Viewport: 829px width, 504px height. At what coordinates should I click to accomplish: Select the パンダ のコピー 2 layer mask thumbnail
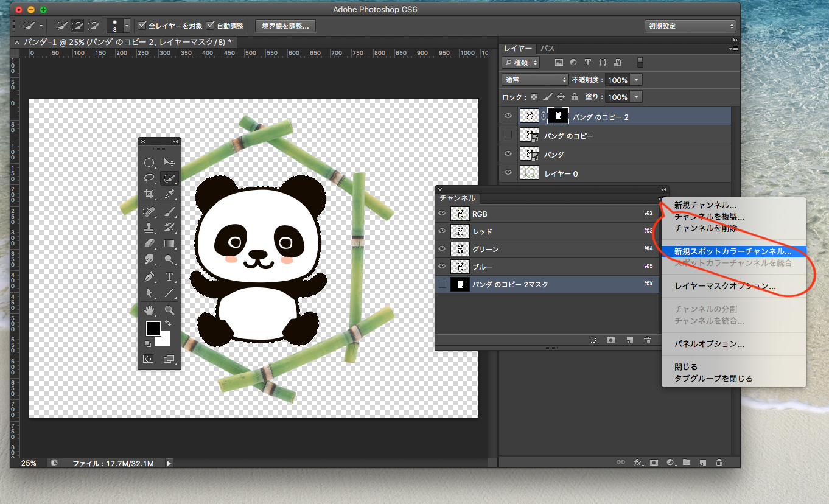[558, 116]
